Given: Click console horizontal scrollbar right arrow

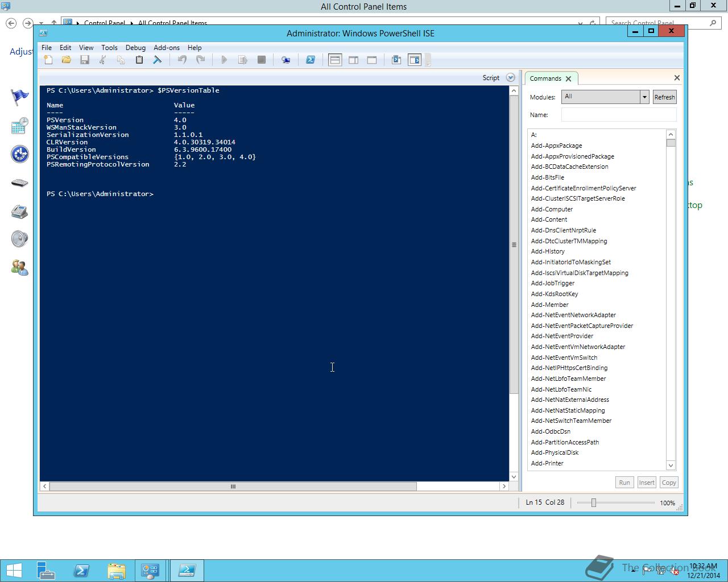Looking at the screenshot, I should (x=504, y=487).
